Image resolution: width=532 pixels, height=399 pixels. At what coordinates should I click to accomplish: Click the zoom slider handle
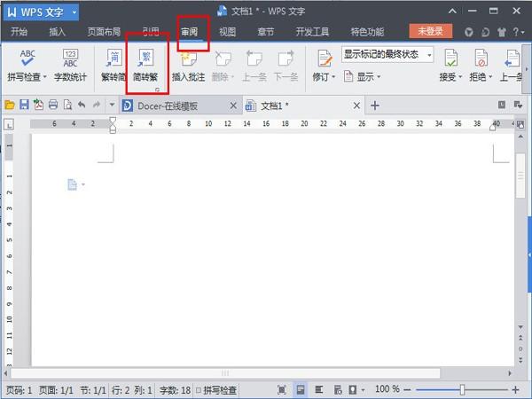tap(462, 390)
